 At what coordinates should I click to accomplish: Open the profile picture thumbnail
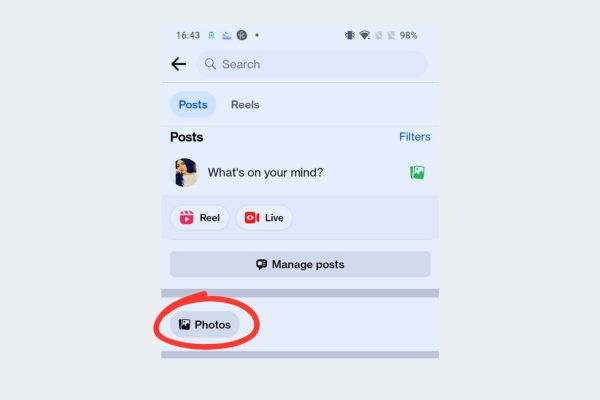tap(186, 173)
